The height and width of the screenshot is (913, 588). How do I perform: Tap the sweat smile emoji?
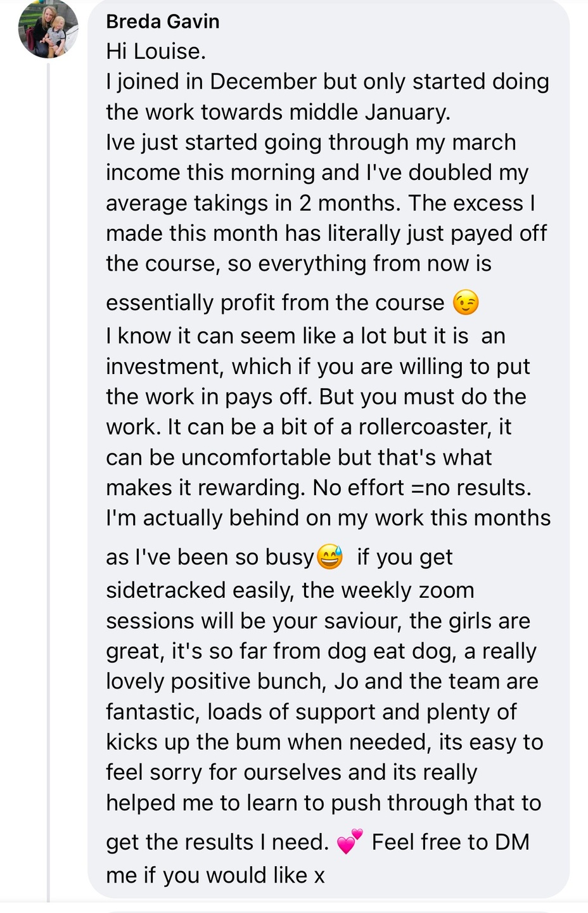pyautogui.click(x=329, y=557)
